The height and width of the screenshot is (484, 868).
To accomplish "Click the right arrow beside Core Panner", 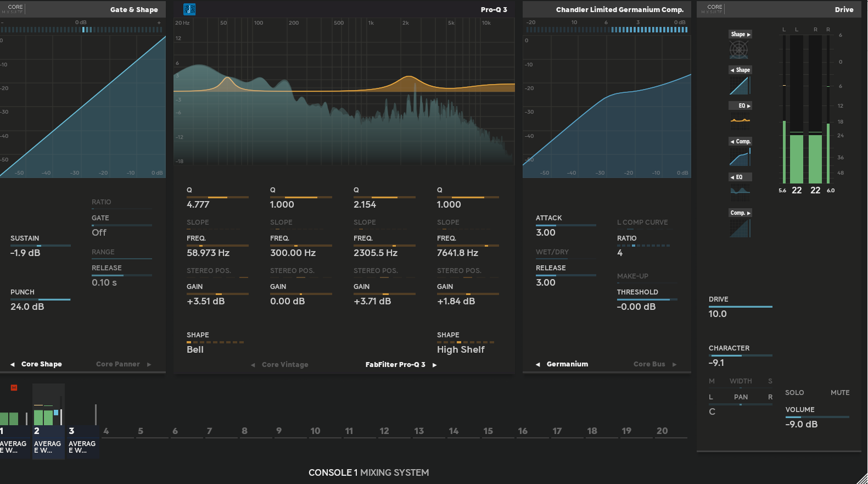I will (149, 364).
